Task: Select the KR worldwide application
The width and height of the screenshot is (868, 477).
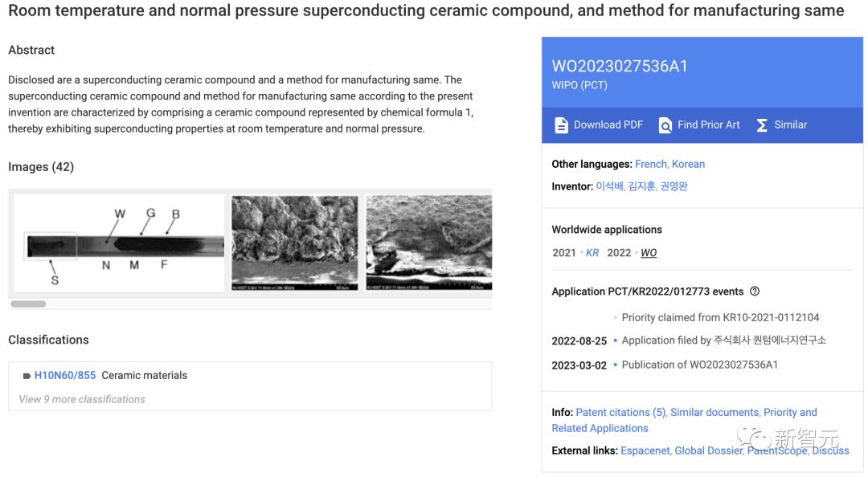Action: click(x=592, y=252)
